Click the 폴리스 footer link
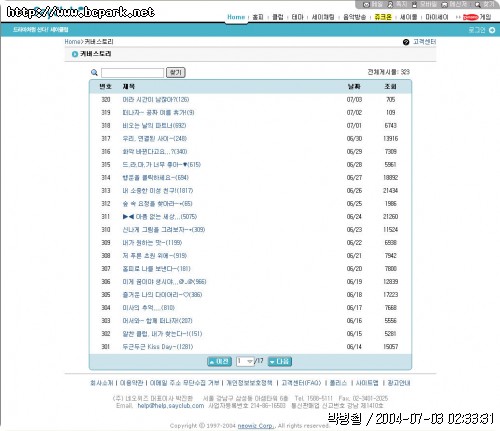 [x=338, y=383]
